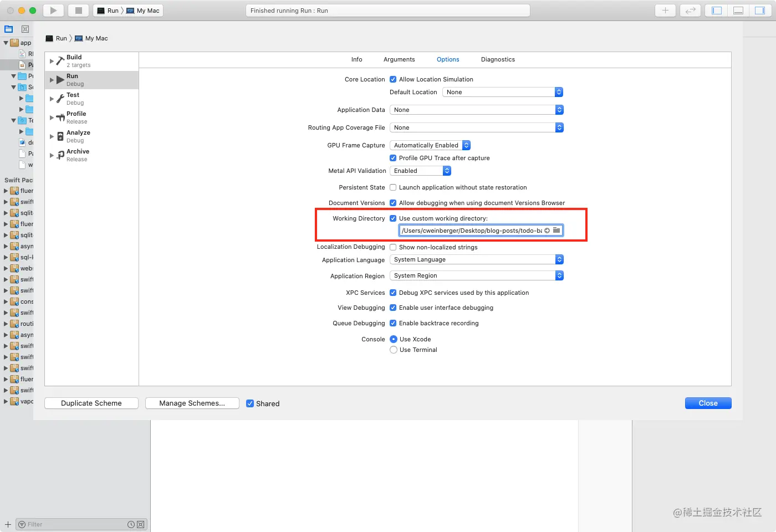Click the Duplicate Scheme button
This screenshot has height=532, width=776.
pos(91,403)
